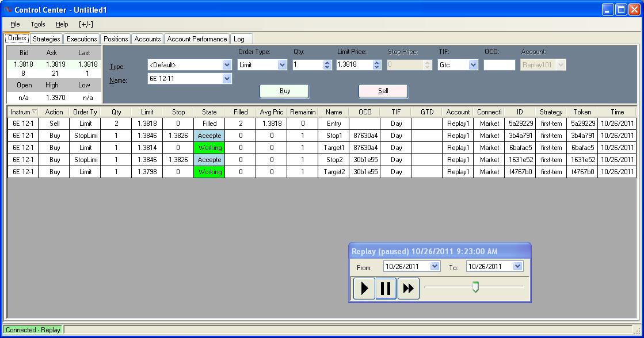Viewport: 644px width, 338px height.
Task: Increase Limit Price with up arrow
Action: 376,62
